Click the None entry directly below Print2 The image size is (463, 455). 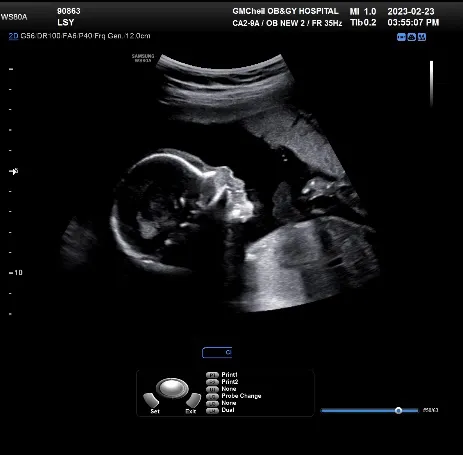[x=229, y=389]
